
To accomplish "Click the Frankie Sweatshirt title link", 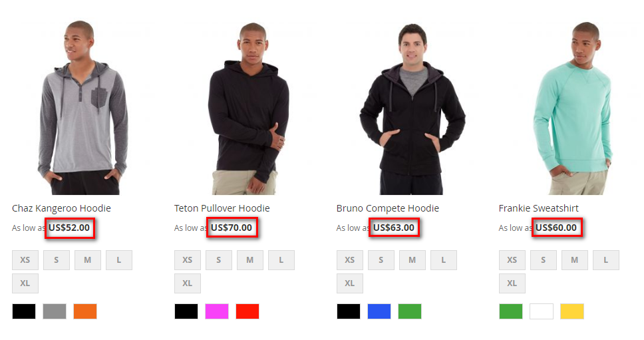I will (538, 208).
